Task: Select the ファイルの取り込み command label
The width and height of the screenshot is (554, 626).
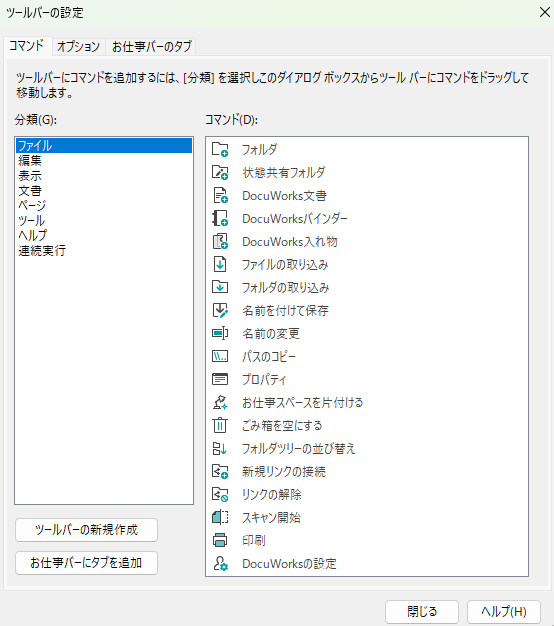Action: [x=285, y=265]
